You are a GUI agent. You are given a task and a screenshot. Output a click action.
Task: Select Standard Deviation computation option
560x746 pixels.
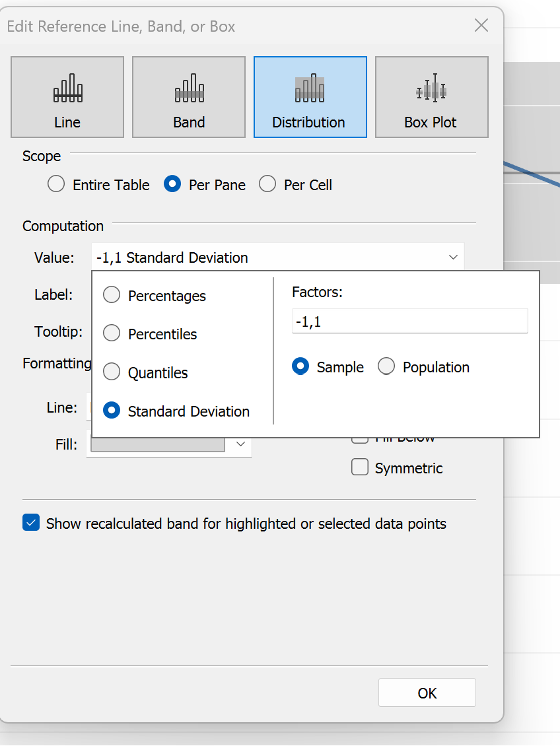pos(112,411)
